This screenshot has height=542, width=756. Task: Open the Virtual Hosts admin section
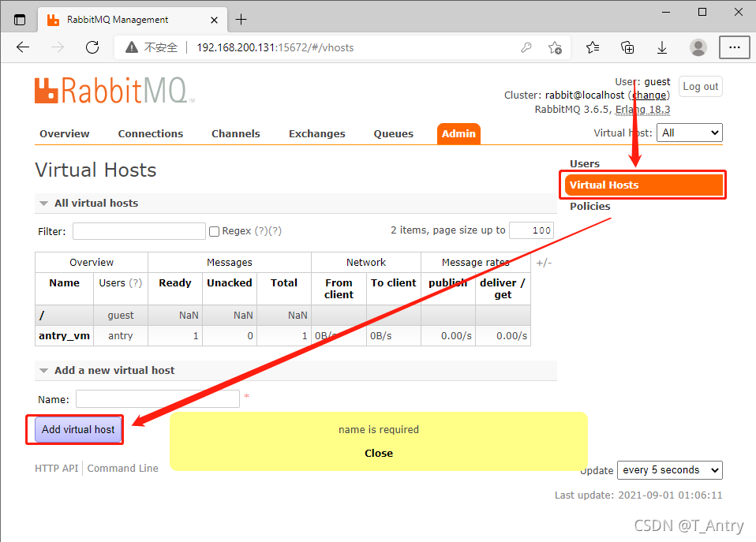pyautogui.click(x=644, y=185)
